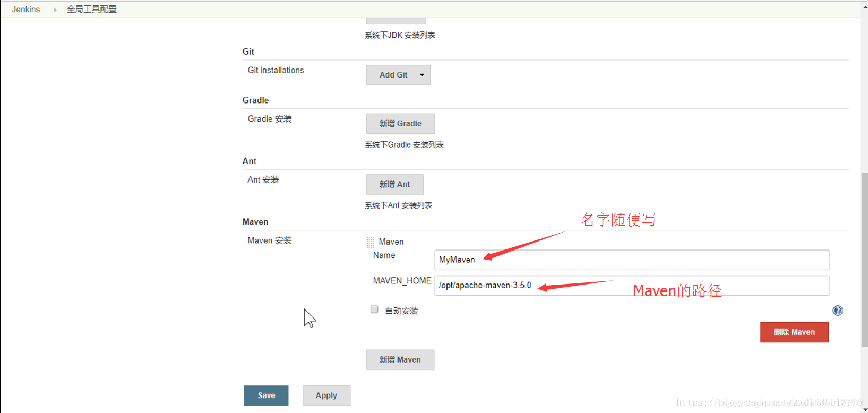
Task: Click the Maven section heading
Action: click(x=255, y=222)
